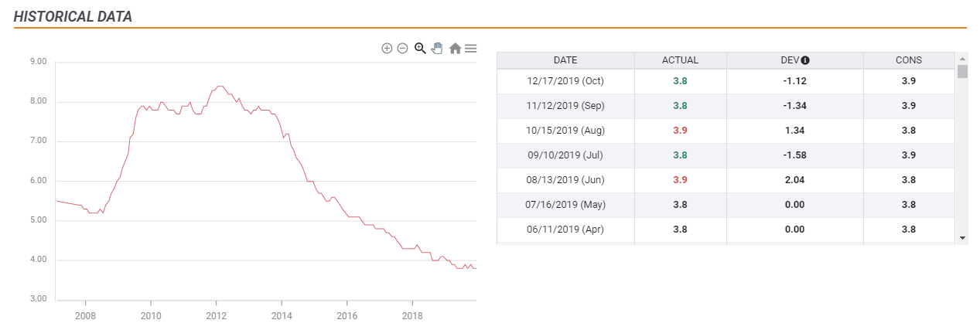This screenshot has height=330, width=980.
Task: Click the CONS column header
Action: (909, 60)
